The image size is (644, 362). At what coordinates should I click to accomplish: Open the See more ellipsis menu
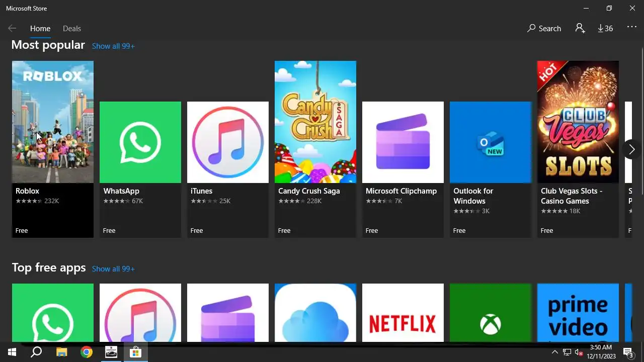point(632,28)
